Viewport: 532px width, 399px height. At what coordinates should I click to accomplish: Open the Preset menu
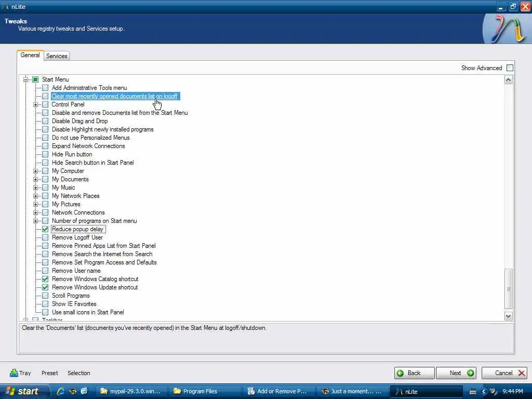[x=50, y=373]
